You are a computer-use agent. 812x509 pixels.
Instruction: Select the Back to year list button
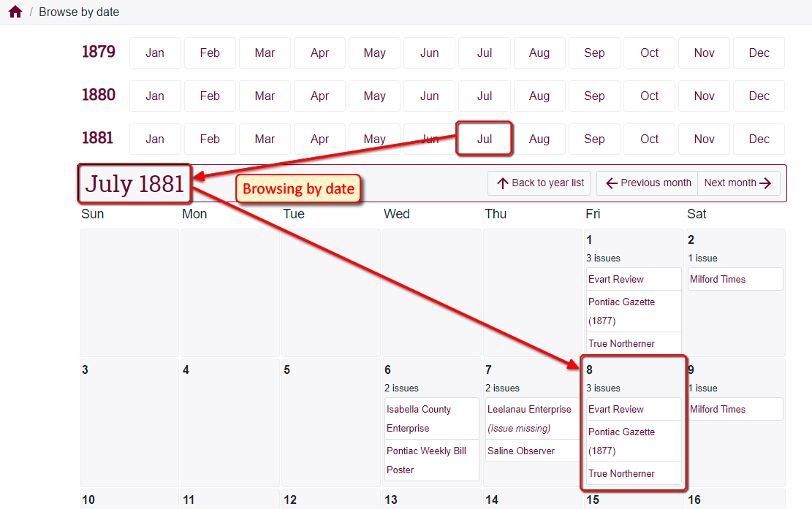coord(539,183)
